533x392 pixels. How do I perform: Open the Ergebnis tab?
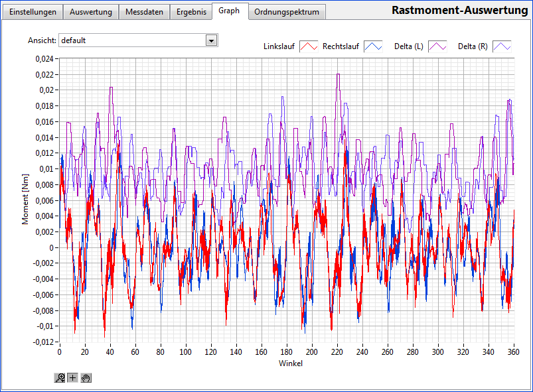tap(191, 12)
